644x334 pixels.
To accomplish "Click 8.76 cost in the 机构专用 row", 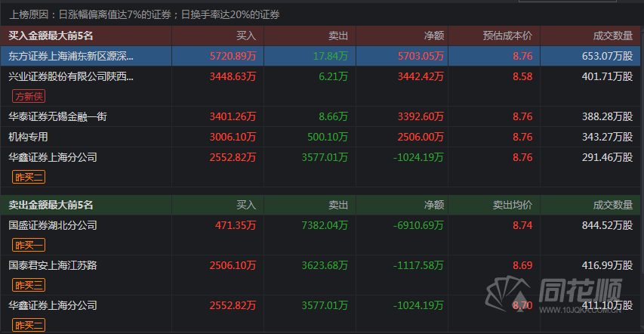I will [x=522, y=137].
